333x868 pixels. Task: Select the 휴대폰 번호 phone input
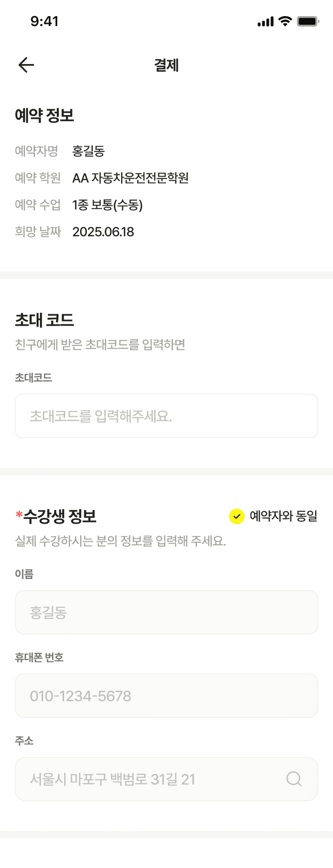(x=166, y=696)
